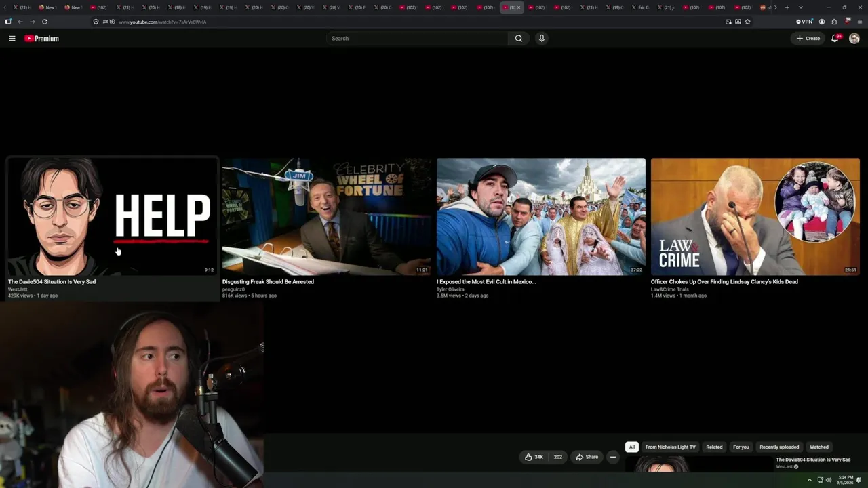This screenshot has width=868, height=488.
Task: Show hidden system tray icons
Action: [x=809, y=480]
